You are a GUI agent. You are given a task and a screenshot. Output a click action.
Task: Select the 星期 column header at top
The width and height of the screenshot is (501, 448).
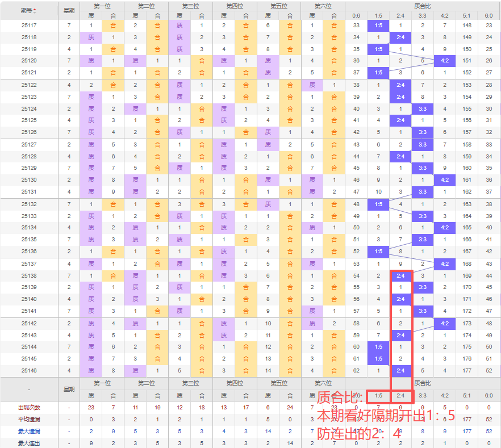click(x=69, y=11)
